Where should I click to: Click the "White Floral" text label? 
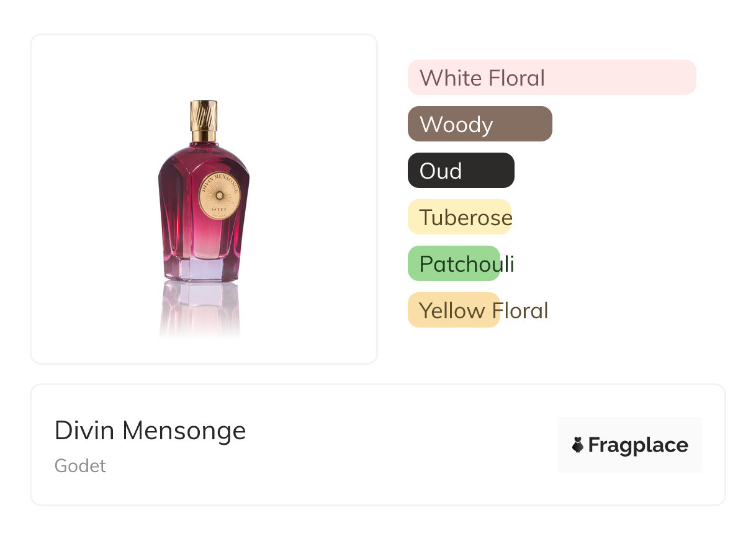pos(482,78)
